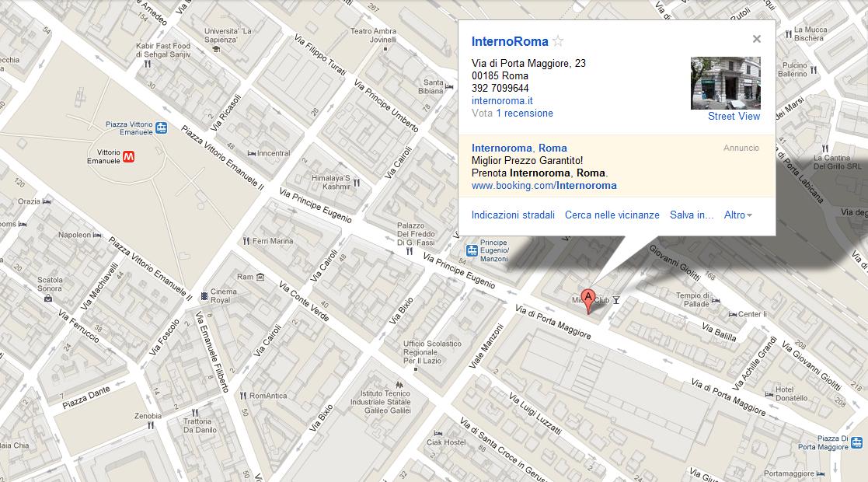Click the Santa Bibiana hotel icon
The image size is (868, 482).
449,87
